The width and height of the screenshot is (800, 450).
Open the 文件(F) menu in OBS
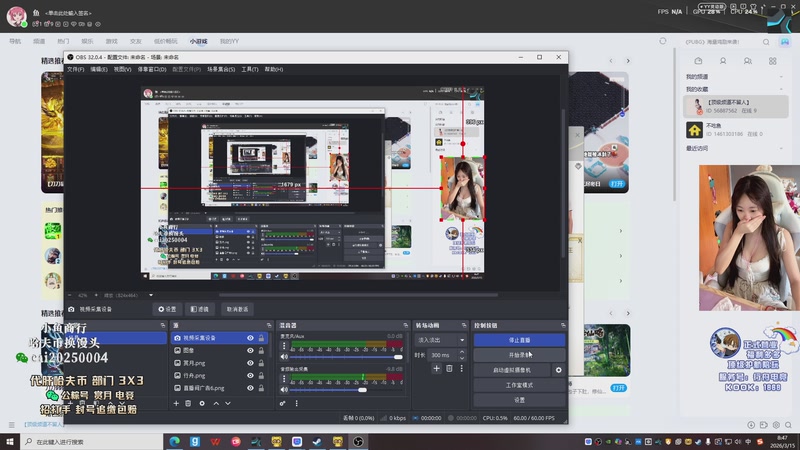75,69
